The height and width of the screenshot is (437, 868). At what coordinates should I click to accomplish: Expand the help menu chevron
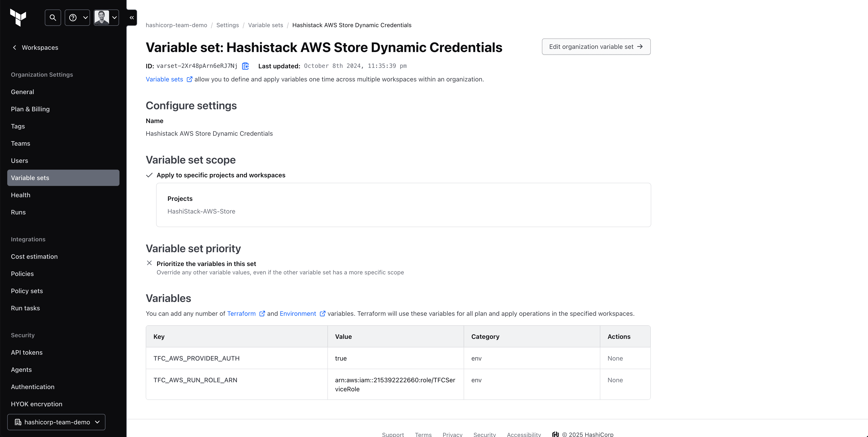[x=85, y=17]
